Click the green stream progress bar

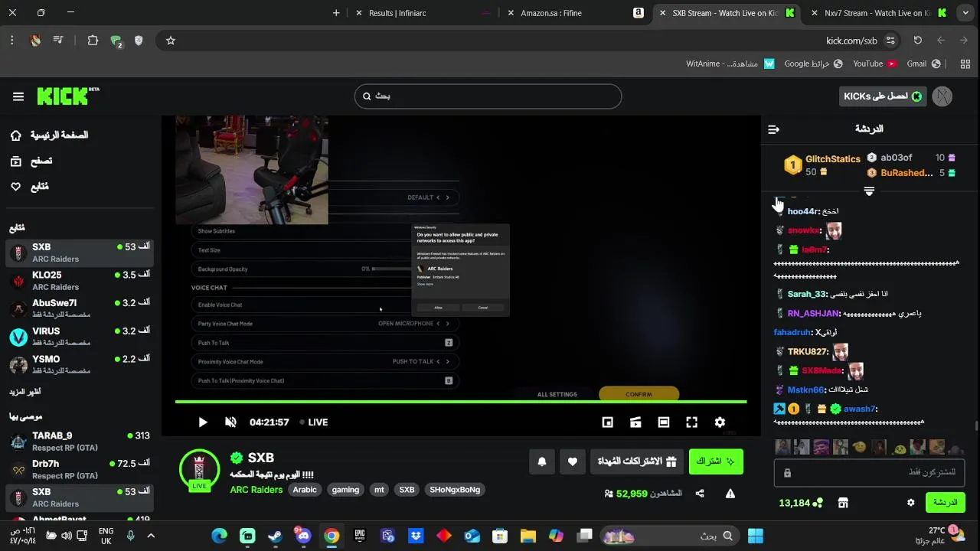[461, 402]
